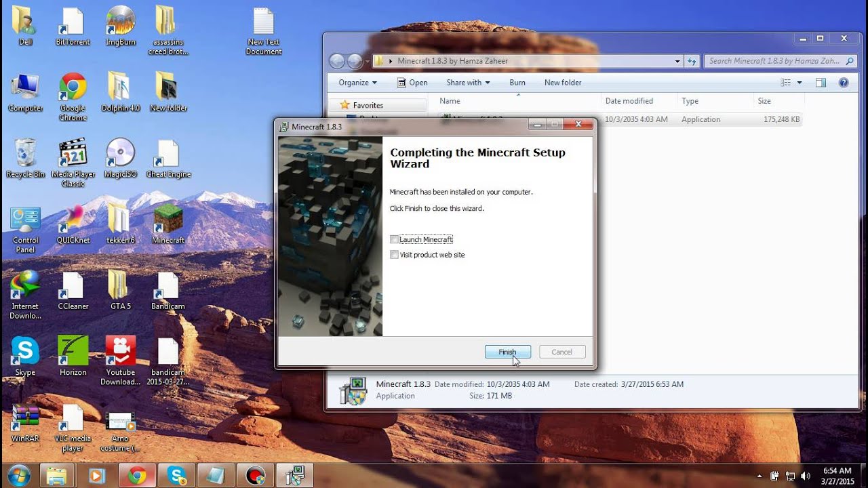Switch to Chrome in the taskbar
This screenshot has height=488, width=868.
point(136,476)
